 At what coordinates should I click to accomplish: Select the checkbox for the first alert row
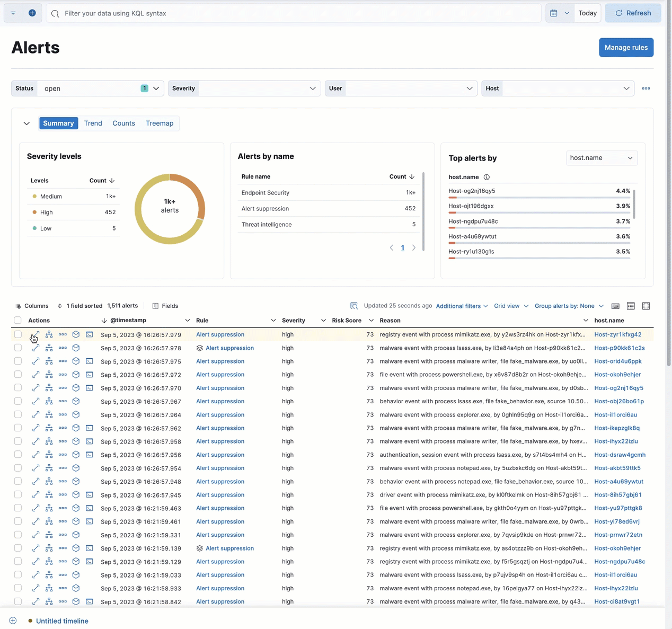tap(18, 335)
